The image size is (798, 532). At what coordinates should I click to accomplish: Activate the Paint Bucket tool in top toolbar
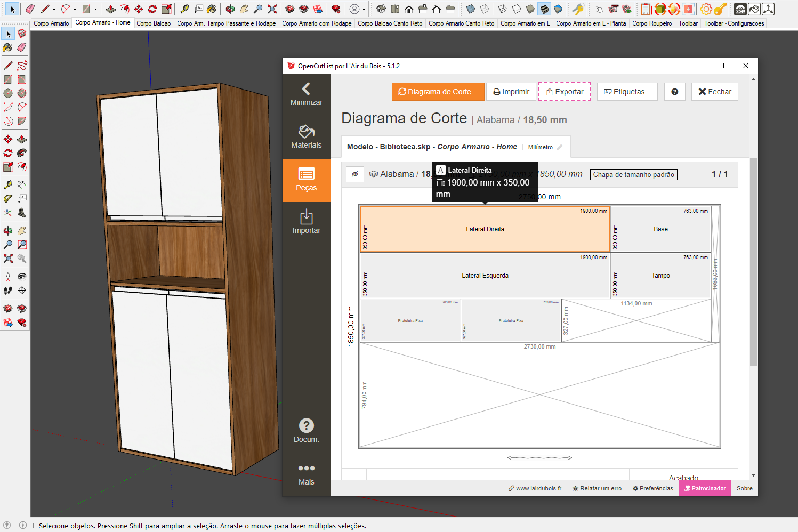coord(212,9)
